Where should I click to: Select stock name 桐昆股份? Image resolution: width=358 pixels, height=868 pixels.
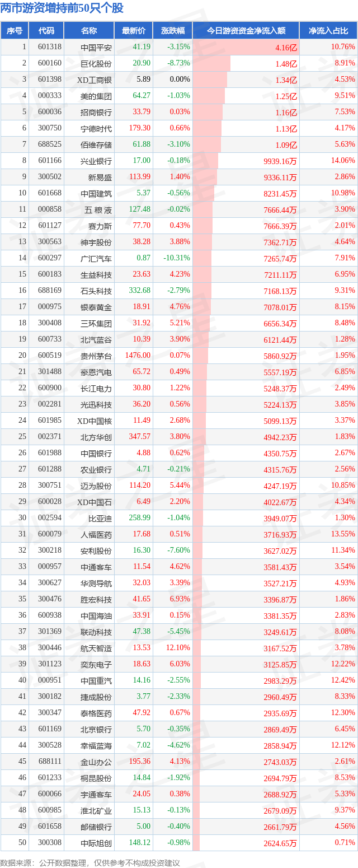96,778
